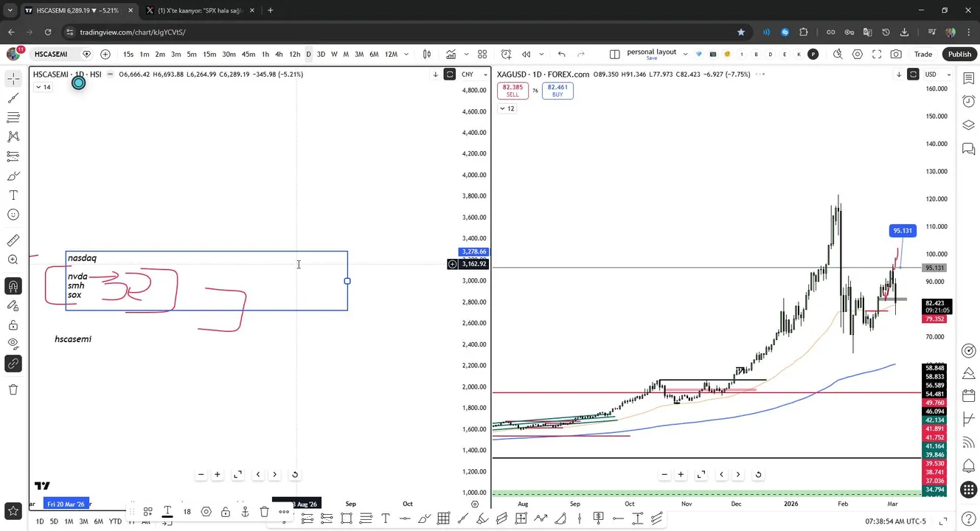980x531 pixels.
Task: Hide all drawings with the eye icon
Action: [13, 344]
